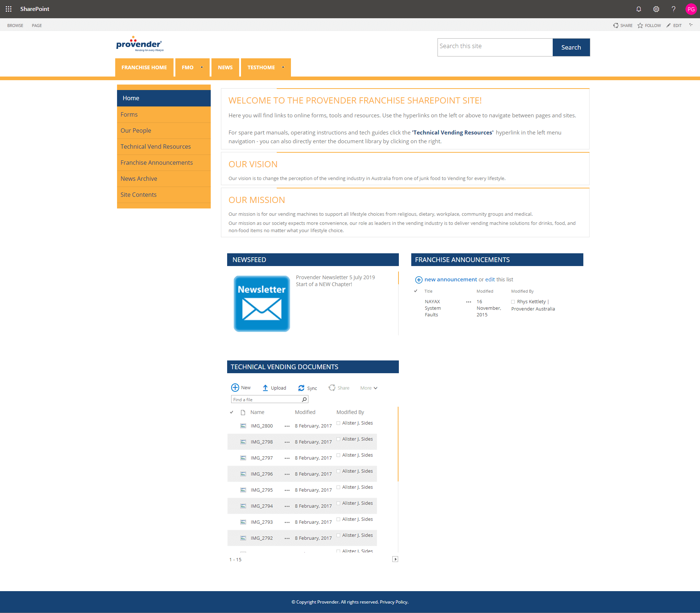The image size is (700, 613).
Task: Expand the FMO dropdown arrow
Action: (x=202, y=67)
